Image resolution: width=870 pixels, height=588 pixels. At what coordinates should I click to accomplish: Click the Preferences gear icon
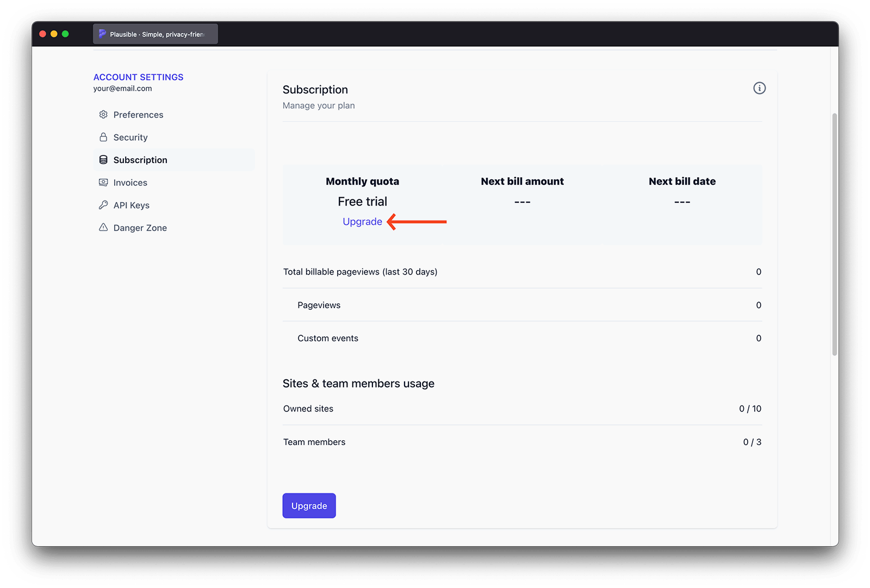(103, 114)
